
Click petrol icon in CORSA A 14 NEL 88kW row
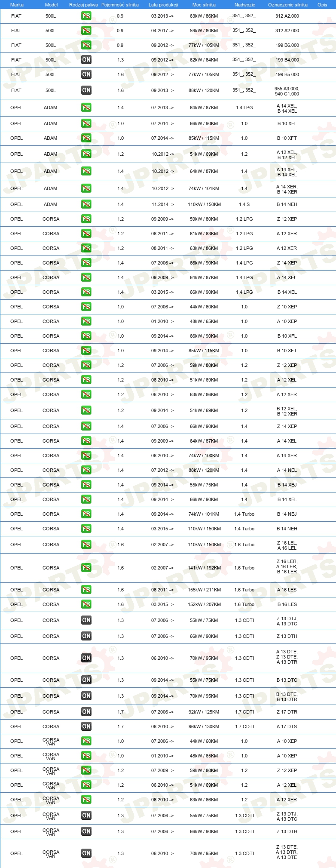tap(86, 470)
